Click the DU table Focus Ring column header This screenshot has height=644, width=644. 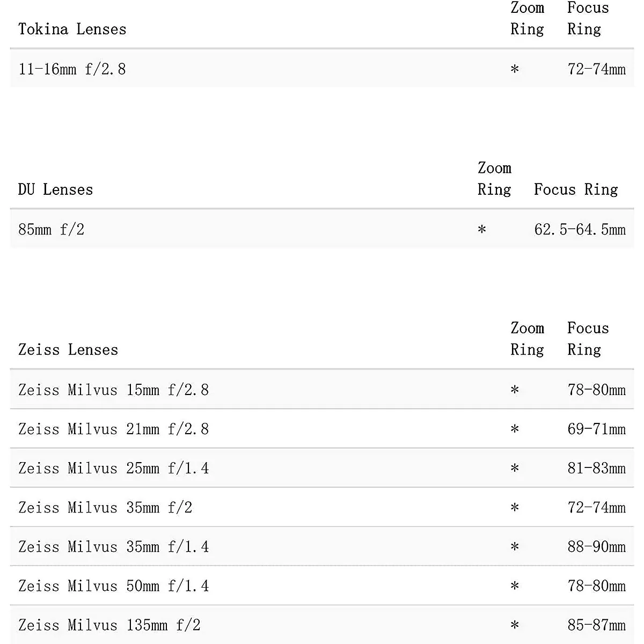coord(576,189)
